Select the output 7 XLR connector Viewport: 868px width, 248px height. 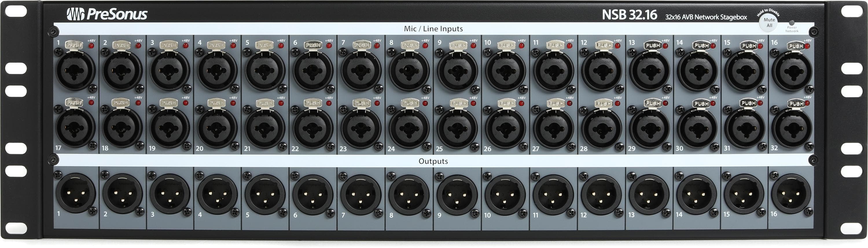[x=361, y=194]
